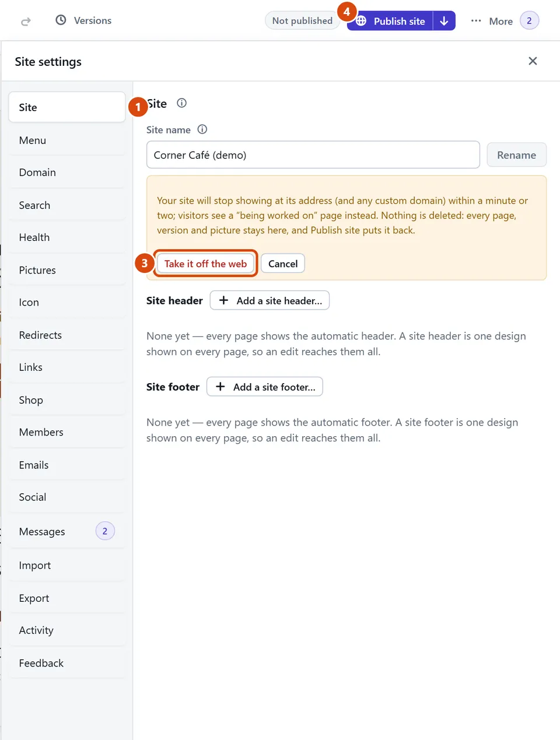The height and width of the screenshot is (740, 560).
Task: Click the info icon beside the Site heading
Action: pos(182,103)
